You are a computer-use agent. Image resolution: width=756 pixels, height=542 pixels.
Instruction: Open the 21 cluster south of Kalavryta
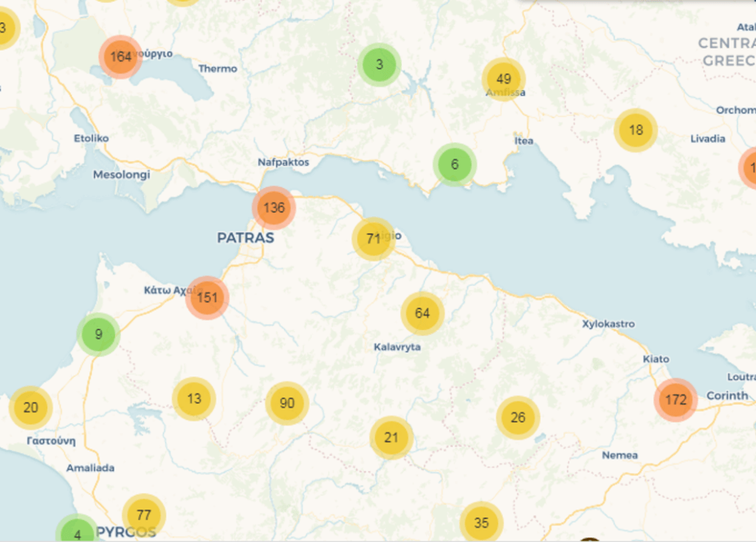392,437
